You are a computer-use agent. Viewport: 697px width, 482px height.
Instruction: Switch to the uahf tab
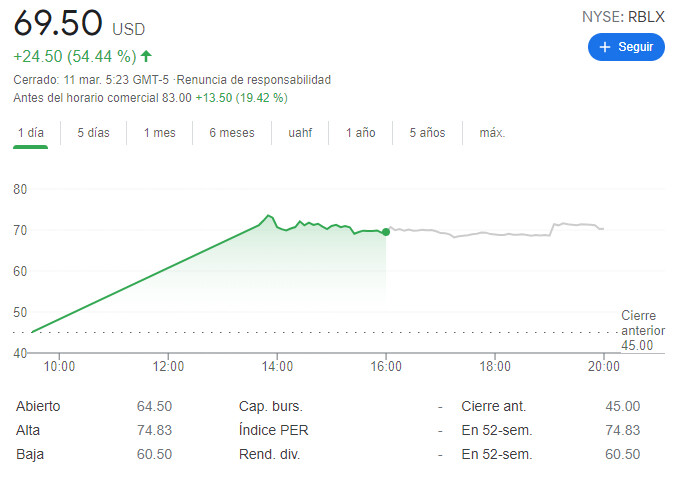pyautogui.click(x=300, y=133)
